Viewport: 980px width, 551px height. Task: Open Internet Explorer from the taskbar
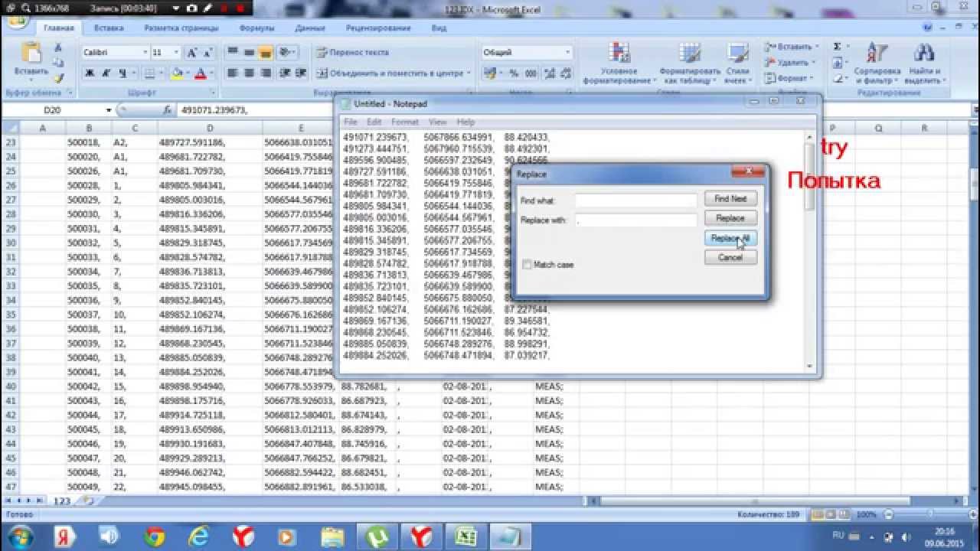tap(198, 536)
